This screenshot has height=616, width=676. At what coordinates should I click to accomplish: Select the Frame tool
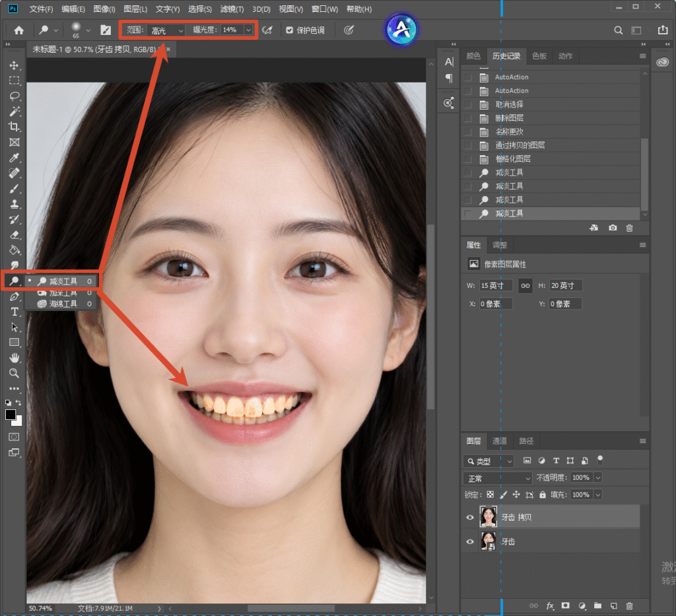15,142
